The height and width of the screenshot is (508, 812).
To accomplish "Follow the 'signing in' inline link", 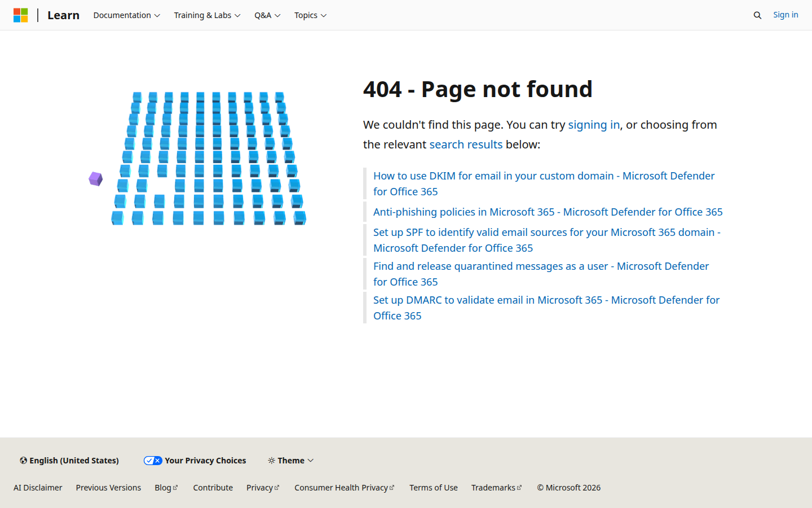I will (x=594, y=125).
